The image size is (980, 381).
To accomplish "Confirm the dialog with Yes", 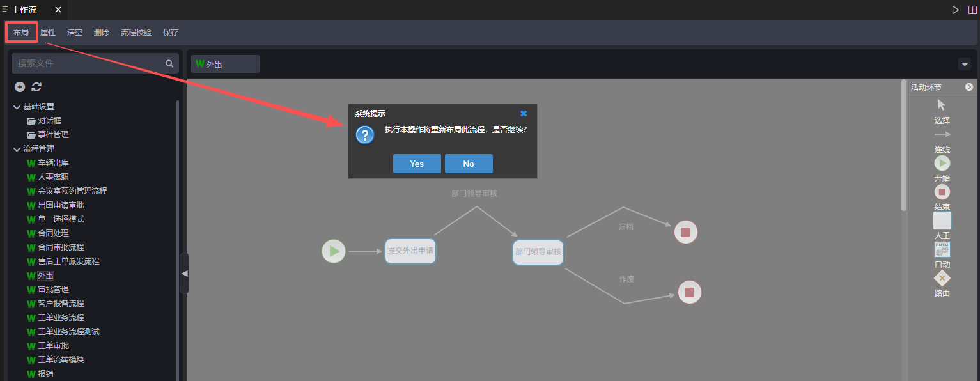I will coord(417,164).
